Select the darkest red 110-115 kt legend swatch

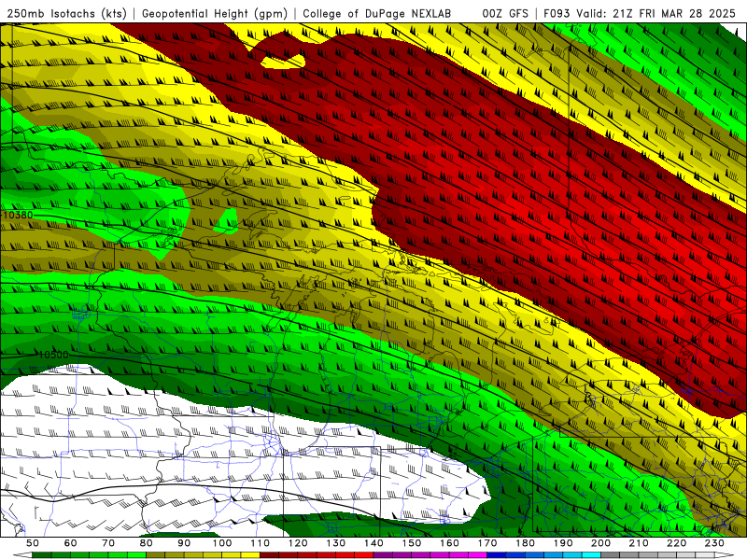(269, 555)
